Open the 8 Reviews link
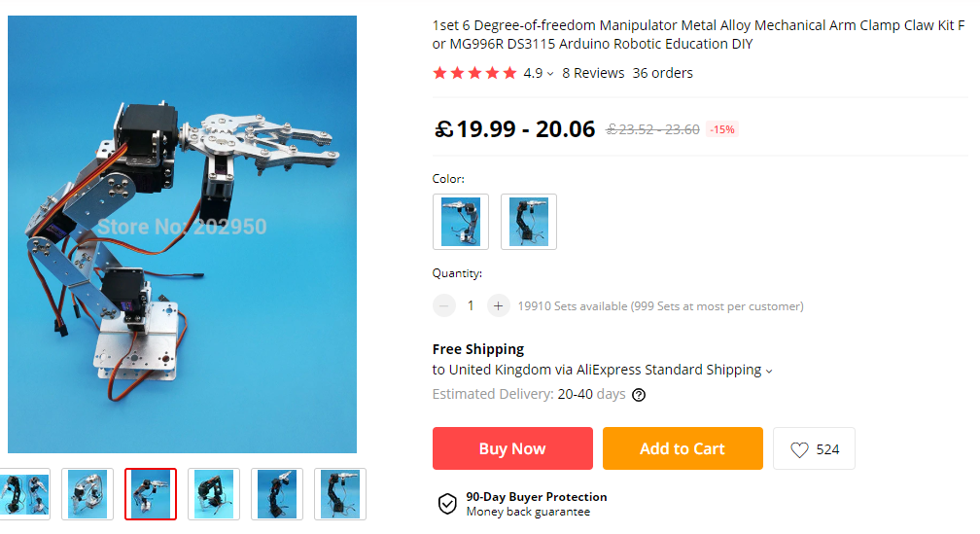The height and width of the screenshot is (534, 980). point(593,73)
